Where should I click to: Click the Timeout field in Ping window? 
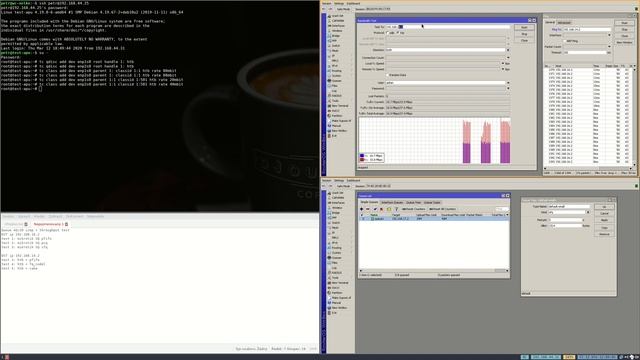[585, 53]
